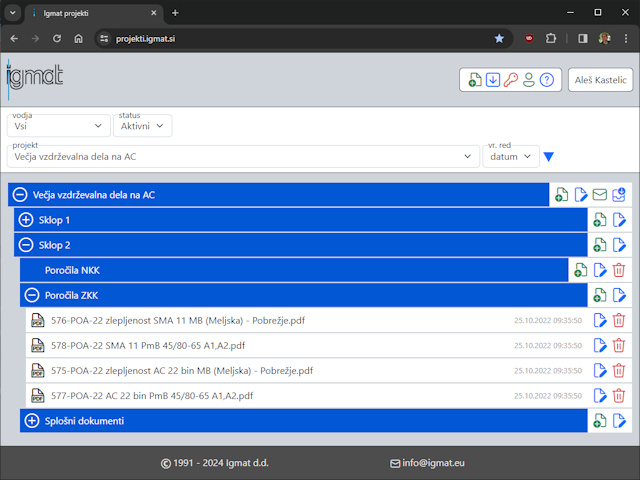The image size is (640, 480).
Task: Click the PDF icon of the 576-POA-22 file
Action: point(38,320)
